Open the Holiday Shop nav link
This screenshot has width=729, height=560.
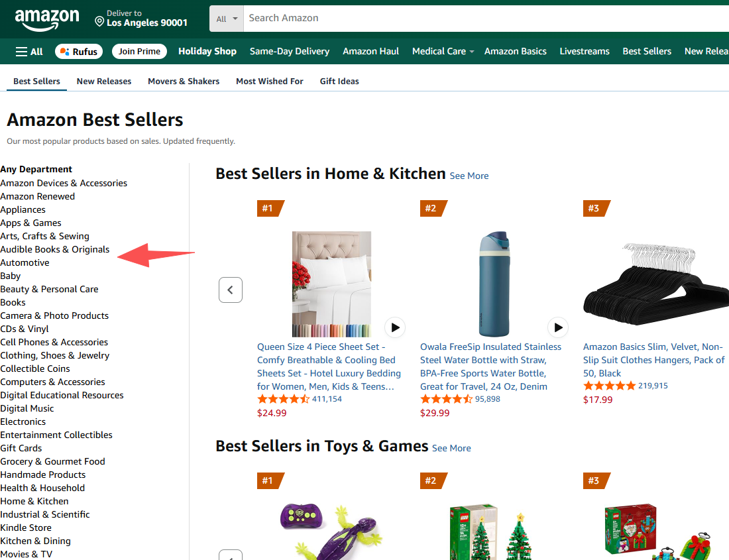click(x=207, y=52)
